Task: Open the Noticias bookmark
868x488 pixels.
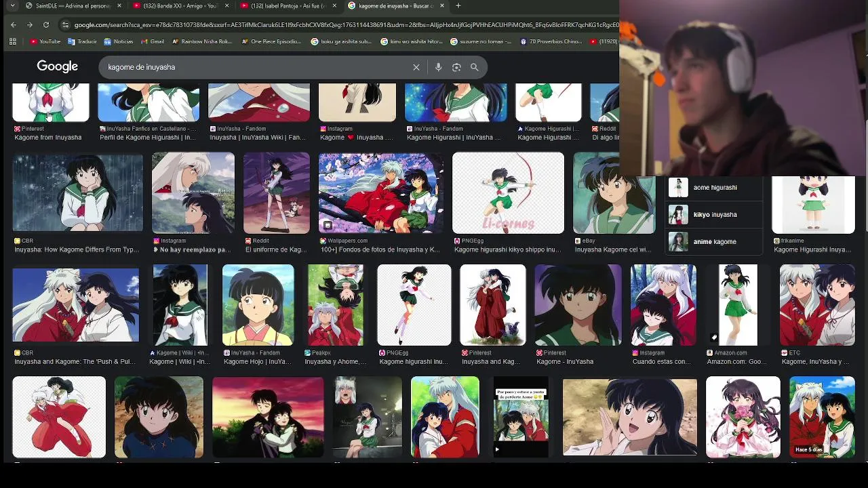Action: click(118, 41)
